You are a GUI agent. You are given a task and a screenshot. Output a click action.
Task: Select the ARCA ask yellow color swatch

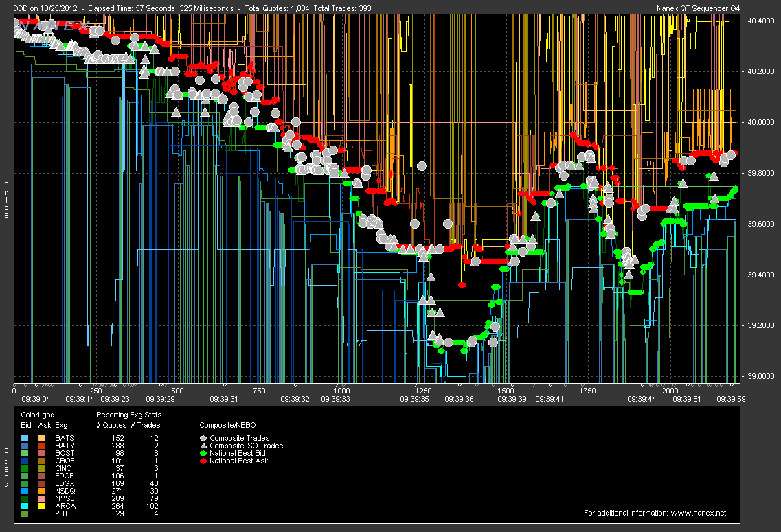(42, 506)
